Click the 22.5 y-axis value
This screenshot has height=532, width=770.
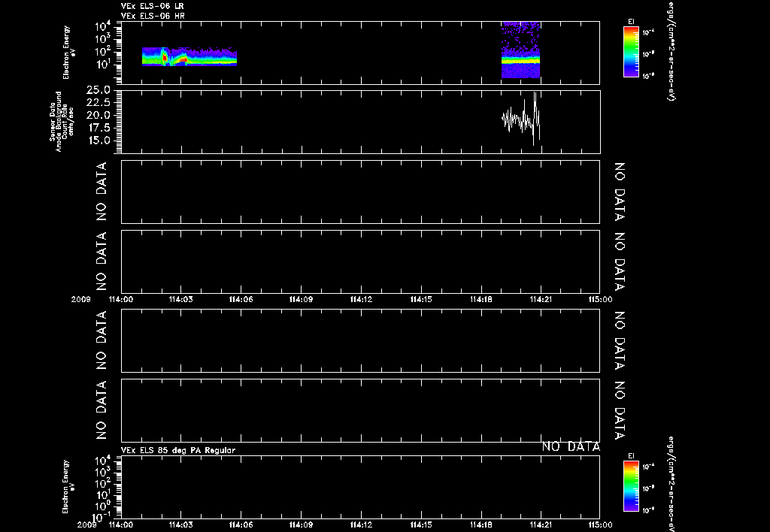pos(99,102)
